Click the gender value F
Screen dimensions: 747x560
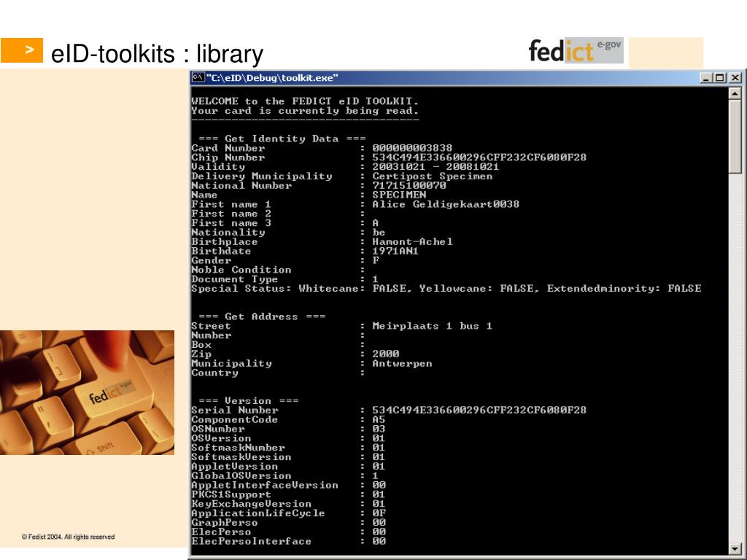(376, 260)
